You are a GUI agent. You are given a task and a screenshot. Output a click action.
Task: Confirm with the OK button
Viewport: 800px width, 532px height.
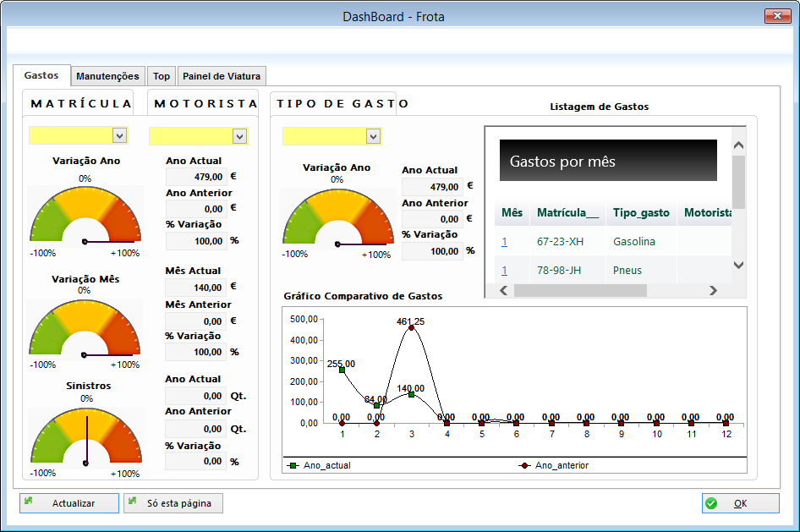pyautogui.click(x=740, y=503)
